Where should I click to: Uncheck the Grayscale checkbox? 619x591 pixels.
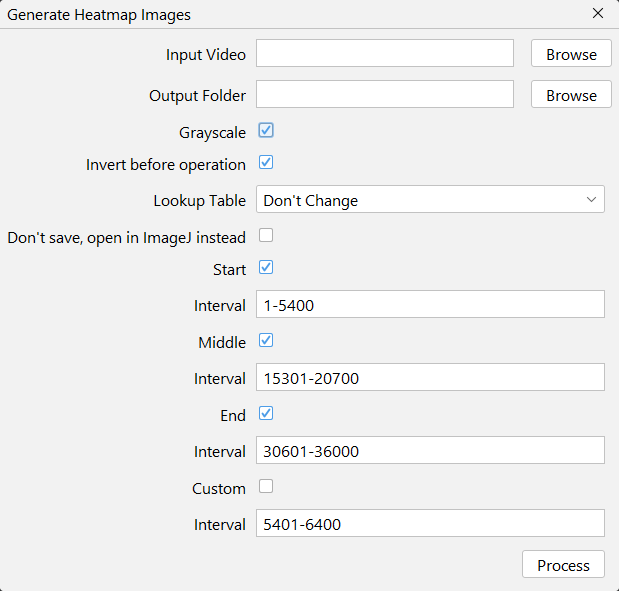pos(266,130)
